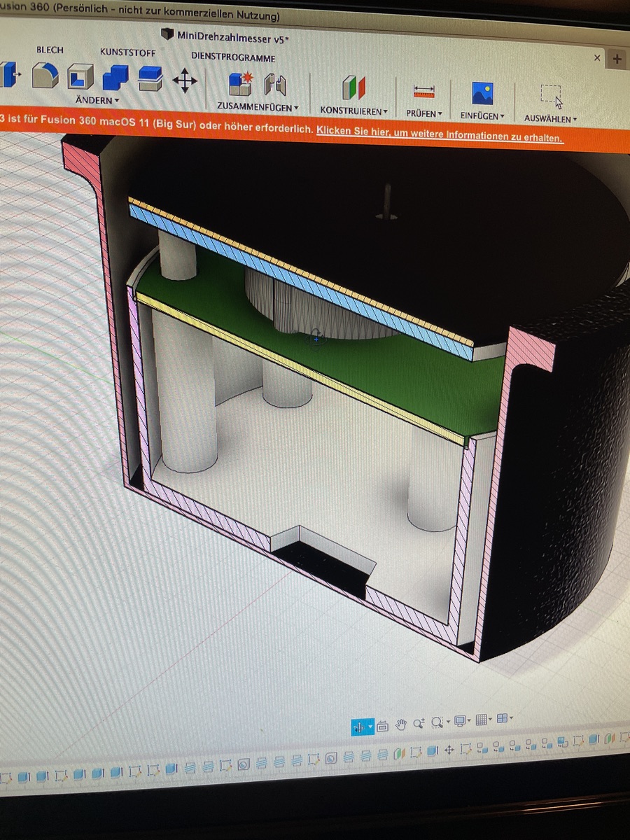630x840 pixels.
Task: Click the Offset Plane construct icon
Action: [x=353, y=88]
